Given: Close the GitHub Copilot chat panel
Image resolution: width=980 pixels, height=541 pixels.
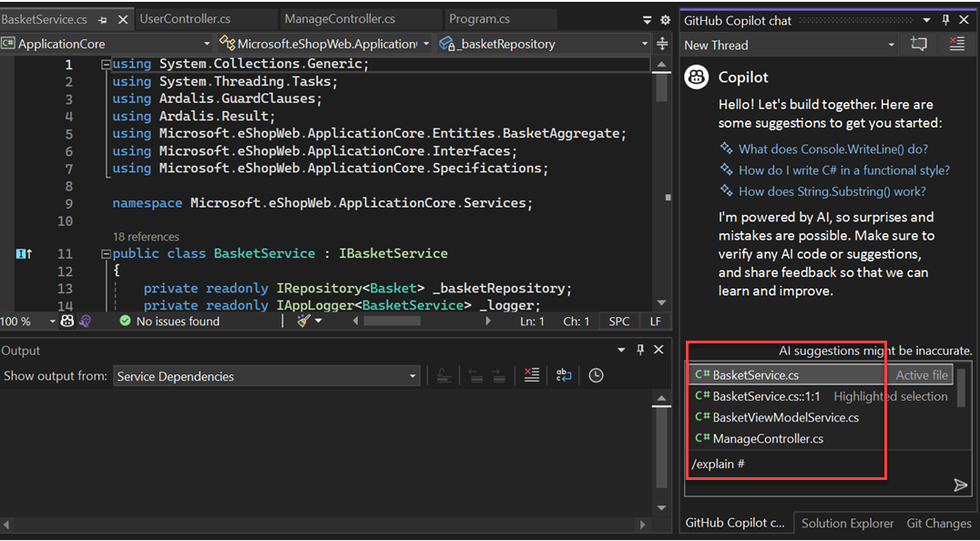Looking at the screenshot, I should coord(965,20).
